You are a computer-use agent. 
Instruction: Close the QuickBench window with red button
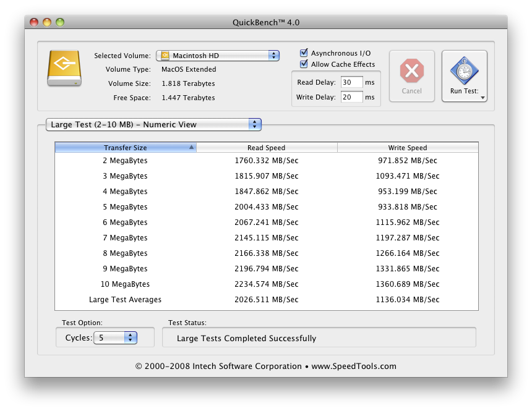click(x=34, y=22)
